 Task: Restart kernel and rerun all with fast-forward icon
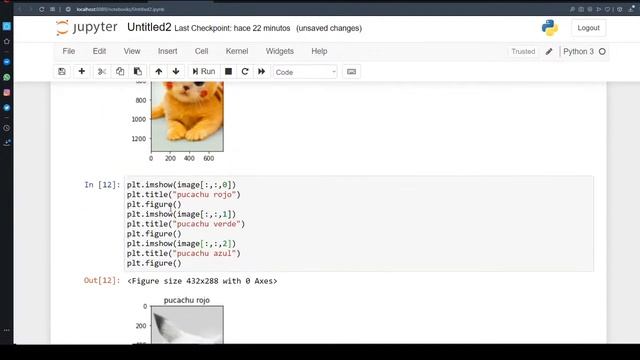262,72
